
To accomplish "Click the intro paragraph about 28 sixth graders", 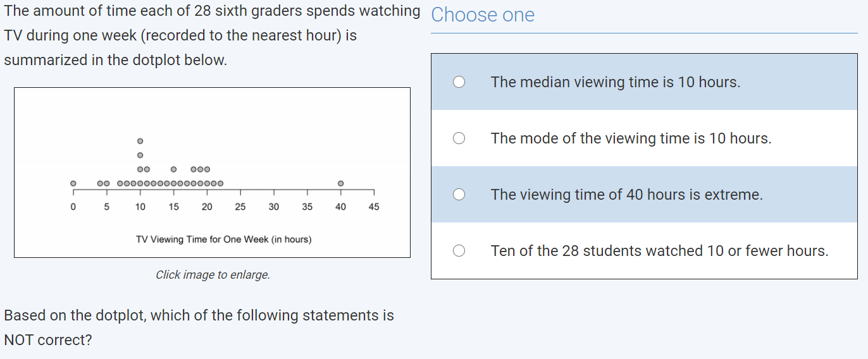I will point(212,35).
